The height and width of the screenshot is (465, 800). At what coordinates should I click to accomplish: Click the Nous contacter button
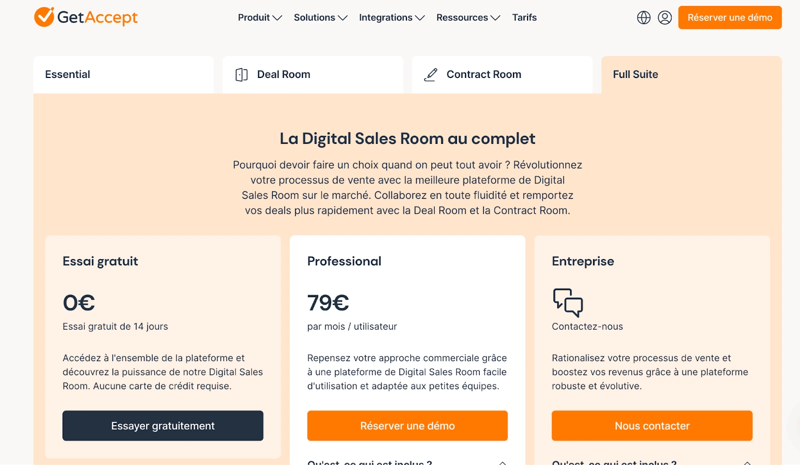coord(652,426)
